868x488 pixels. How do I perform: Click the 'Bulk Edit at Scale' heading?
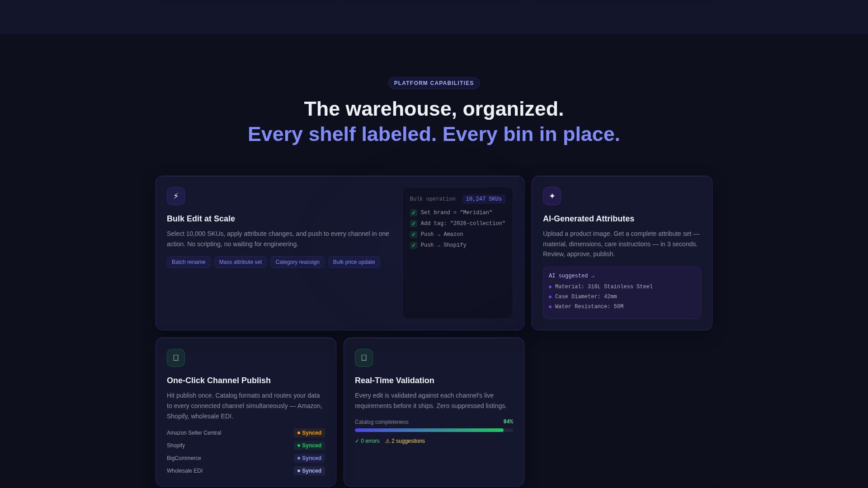(x=201, y=219)
